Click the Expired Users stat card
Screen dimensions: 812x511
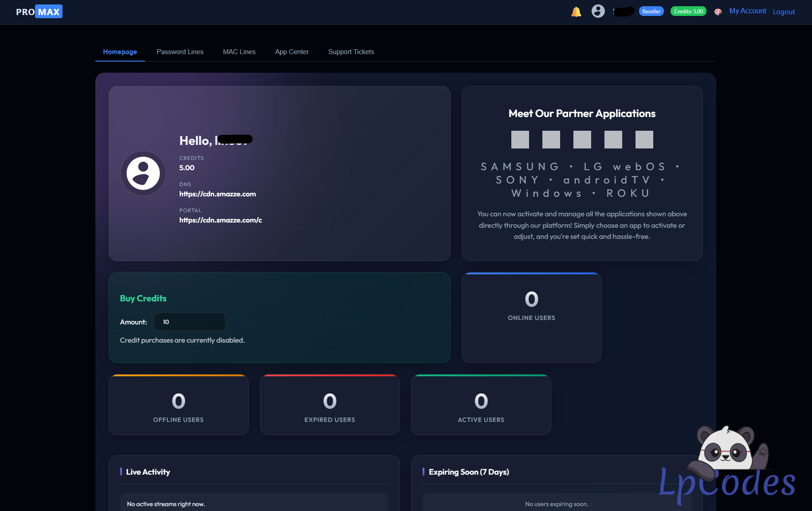pos(330,405)
